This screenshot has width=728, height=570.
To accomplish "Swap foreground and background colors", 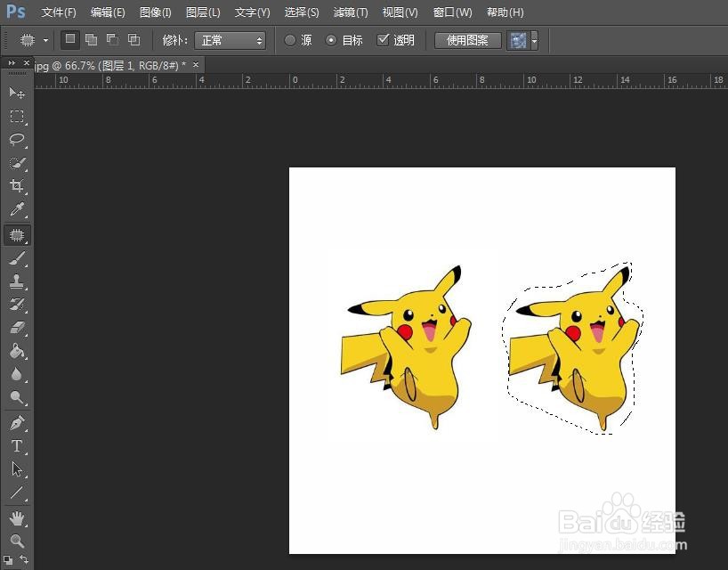I will coord(24,560).
